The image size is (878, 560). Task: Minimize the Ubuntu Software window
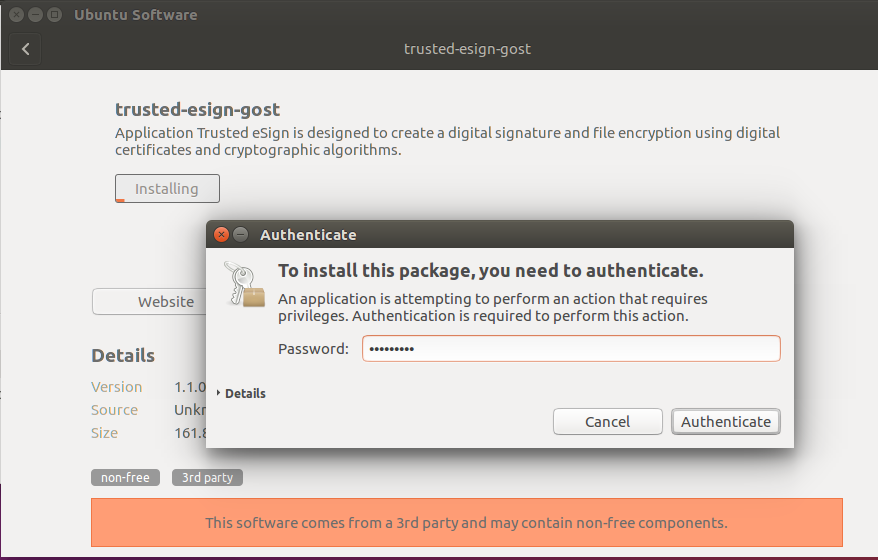35,15
